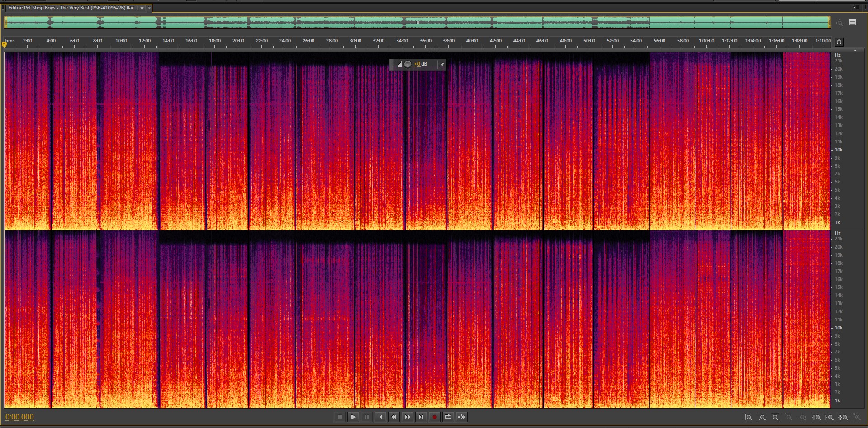The height and width of the screenshot is (428, 868).
Task: Select the Editor Pet Shop Boys tab
Action: pyautogui.click(x=71, y=8)
